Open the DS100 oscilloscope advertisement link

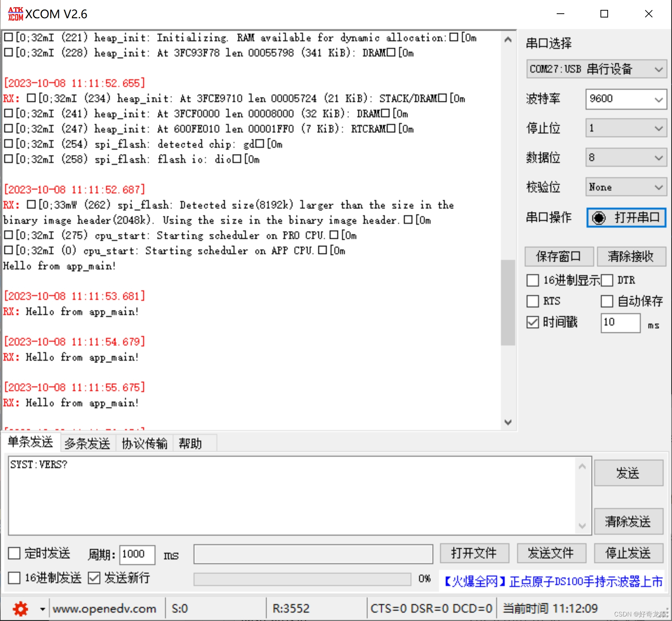click(553, 581)
